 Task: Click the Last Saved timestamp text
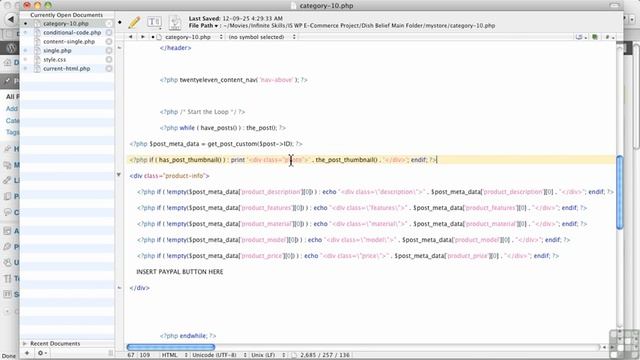(x=236, y=18)
